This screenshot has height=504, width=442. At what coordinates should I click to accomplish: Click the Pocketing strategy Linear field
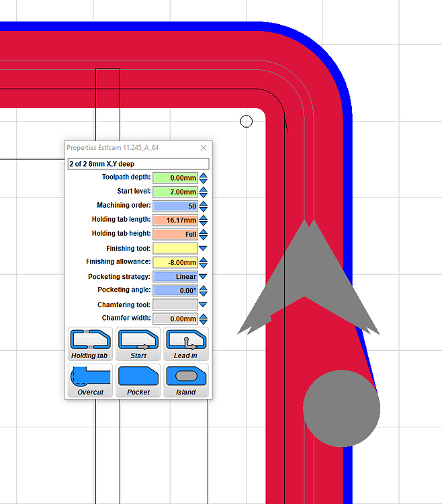pos(175,276)
